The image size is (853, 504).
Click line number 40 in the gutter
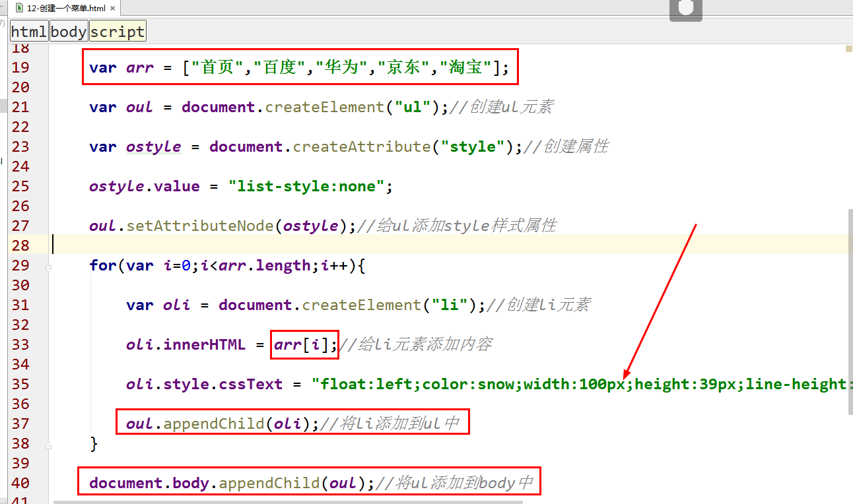tap(20, 482)
